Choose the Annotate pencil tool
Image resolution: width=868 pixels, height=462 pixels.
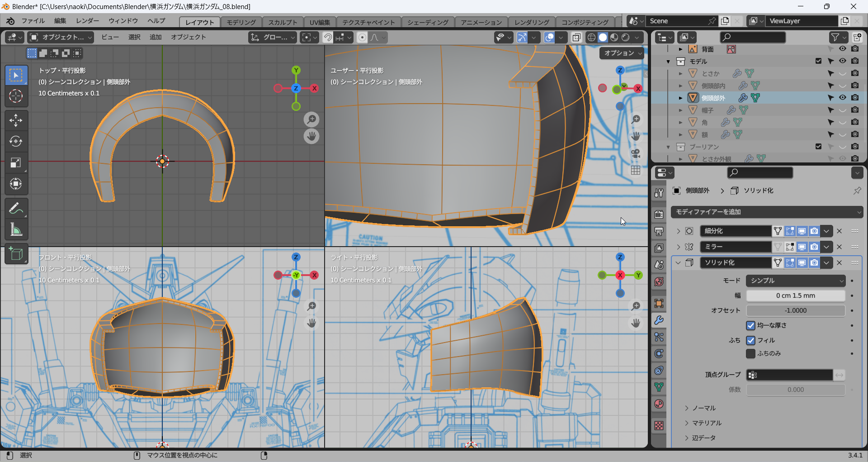click(x=16, y=209)
